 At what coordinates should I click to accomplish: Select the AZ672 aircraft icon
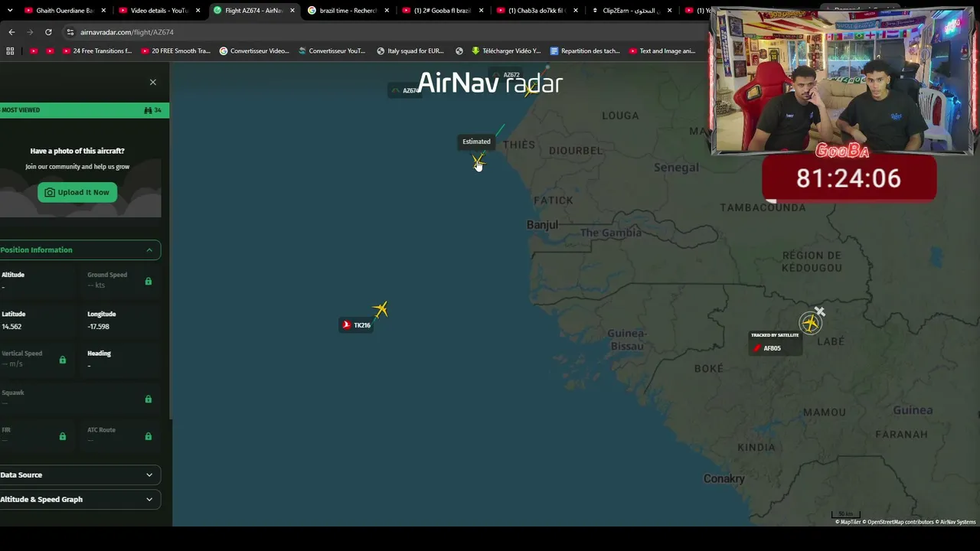click(x=529, y=90)
